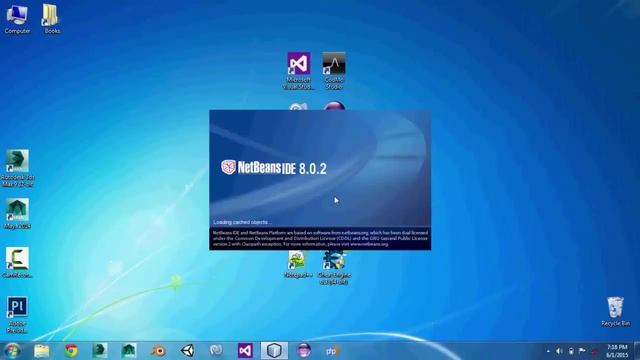Open the taskbar clock and date
Screen dimensions: 640x360
pyautogui.click(x=617, y=351)
